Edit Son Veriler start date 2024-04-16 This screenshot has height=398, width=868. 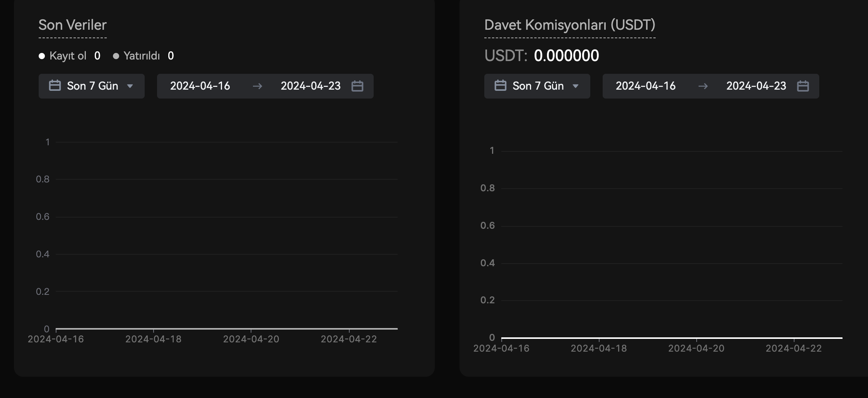tap(200, 86)
